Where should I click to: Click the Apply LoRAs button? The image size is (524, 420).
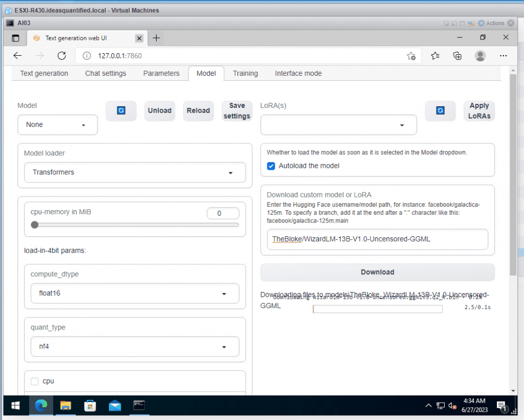479,110
